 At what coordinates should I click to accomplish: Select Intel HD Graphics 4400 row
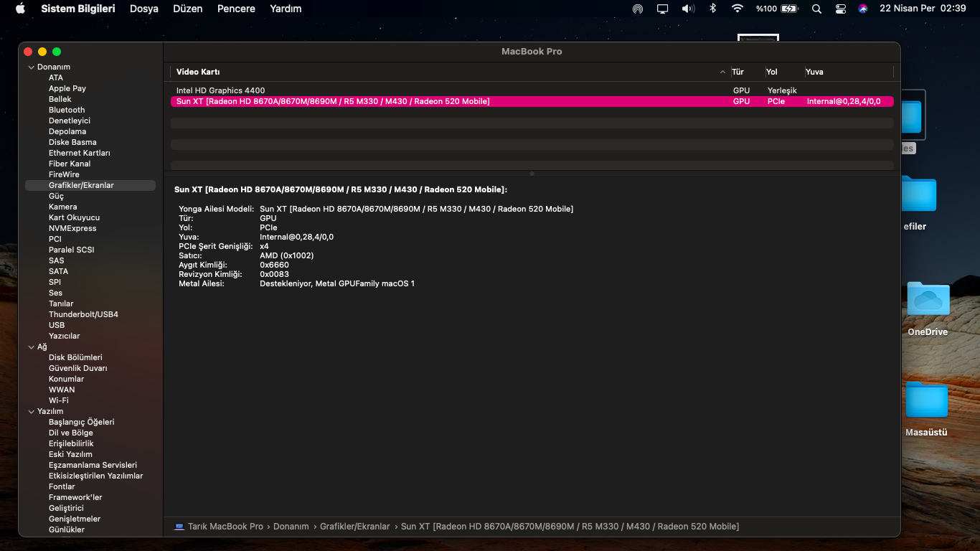pyautogui.click(x=221, y=90)
